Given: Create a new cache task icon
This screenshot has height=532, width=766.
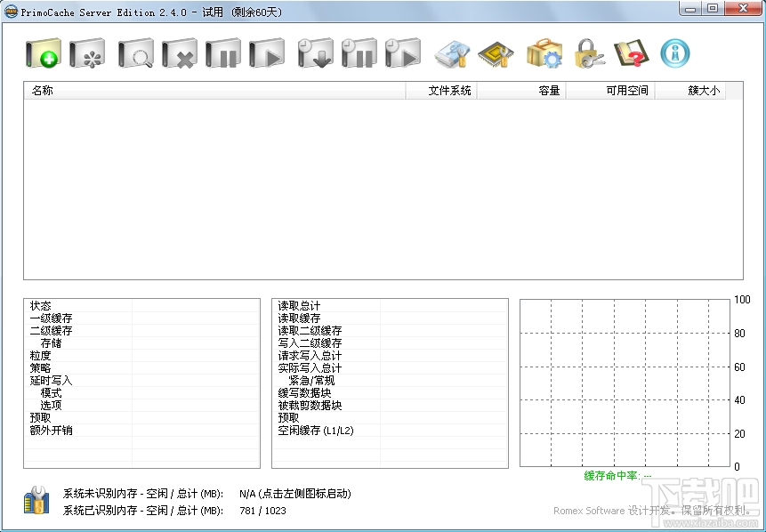Looking at the screenshot, I should [44, 52].
